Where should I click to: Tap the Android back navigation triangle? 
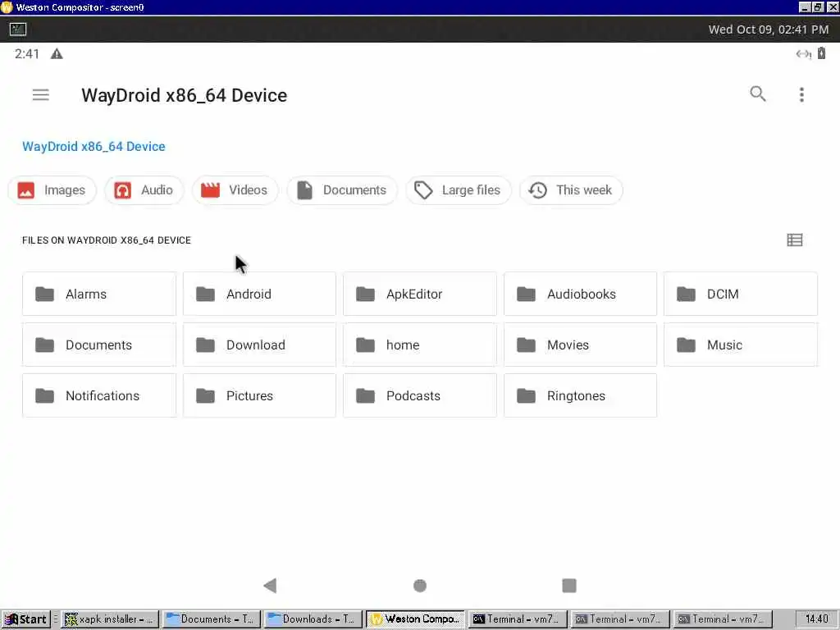[270, 586]
